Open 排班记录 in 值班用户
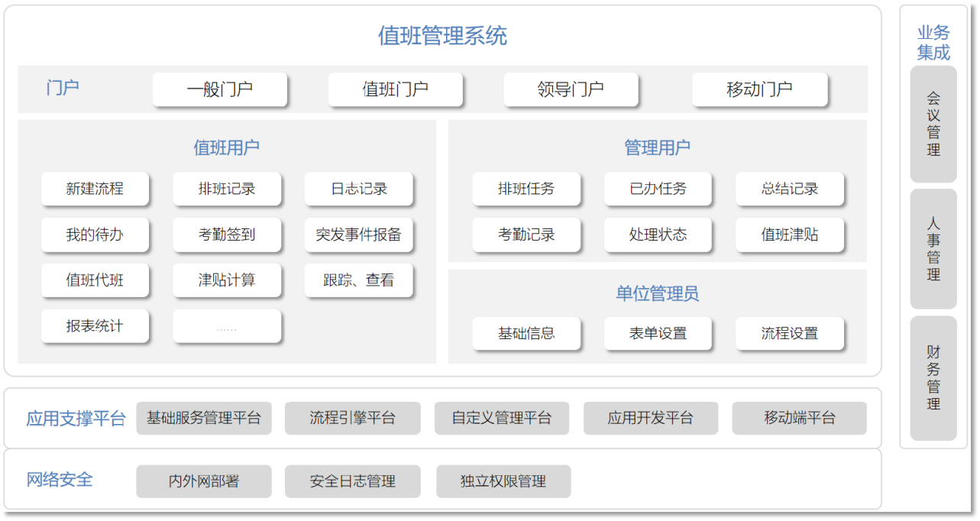This screenshot has width=980, height=521. coord(227,189)
